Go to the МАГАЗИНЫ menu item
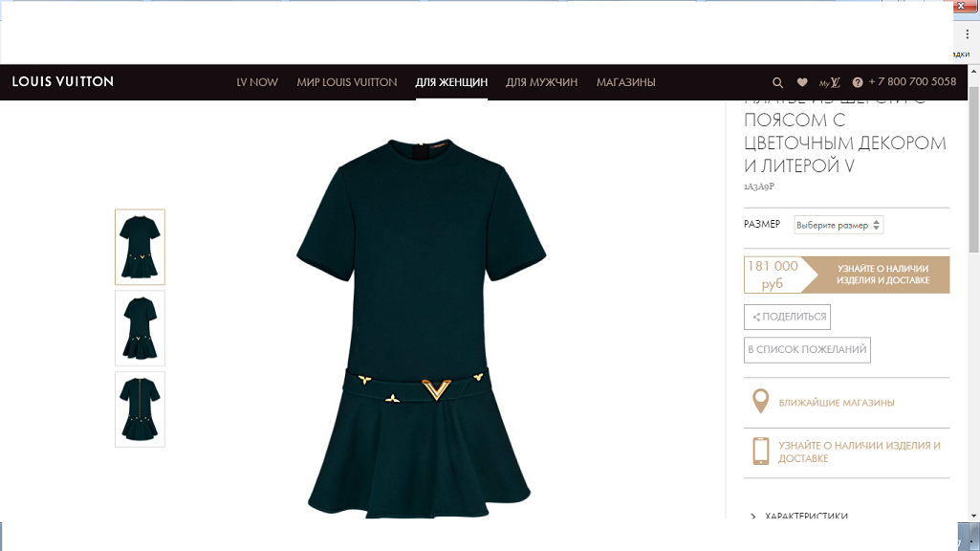980x551 pixels. tap(625, 82)
